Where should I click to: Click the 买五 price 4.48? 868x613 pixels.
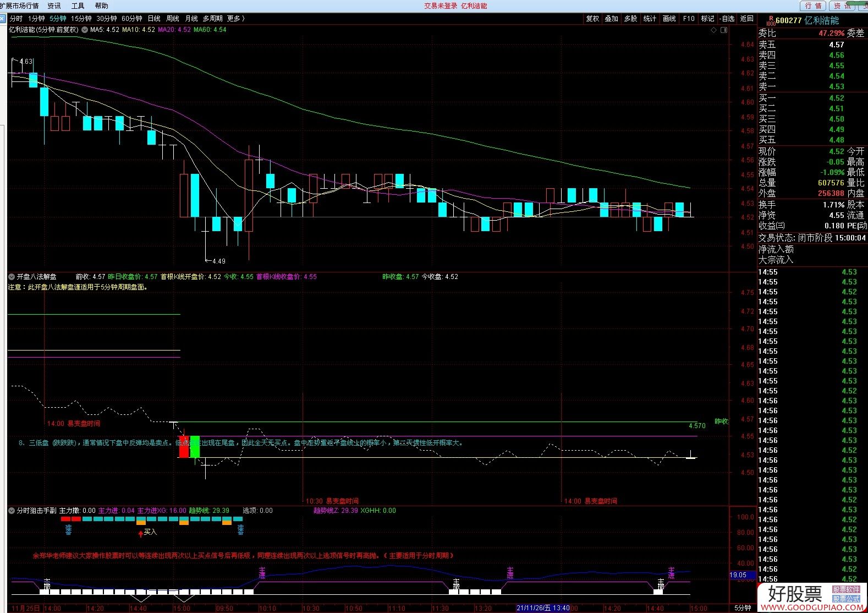836,140
